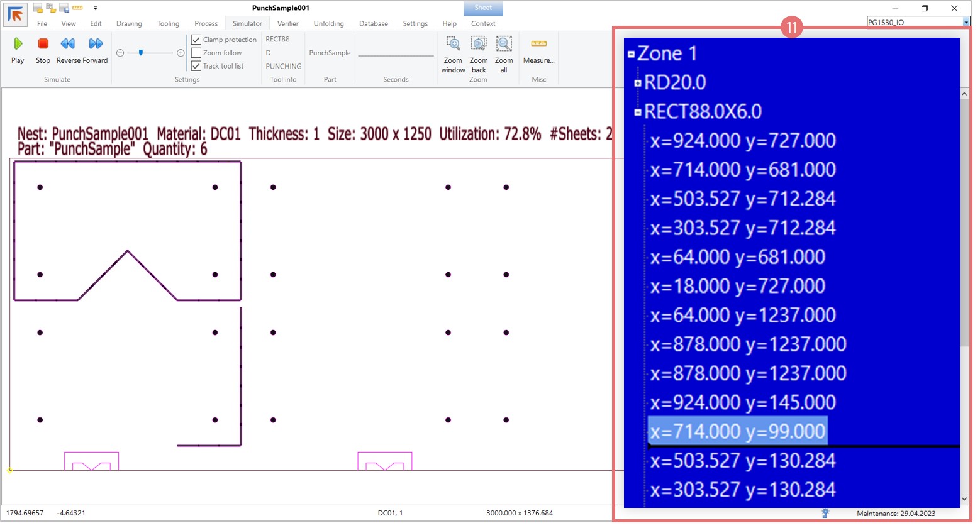Collapse the Zone 1 tree node

coord(632,54)
